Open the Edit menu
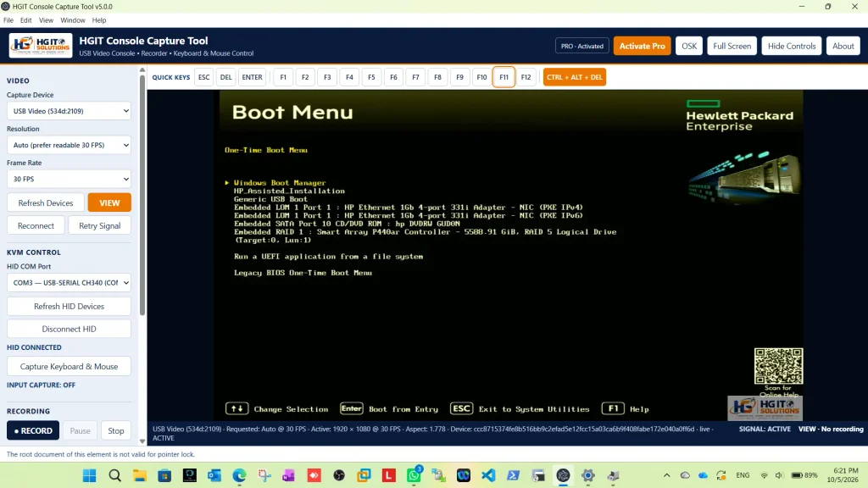The width and height of the screenshot is (868, 488). tap(26, 20)
